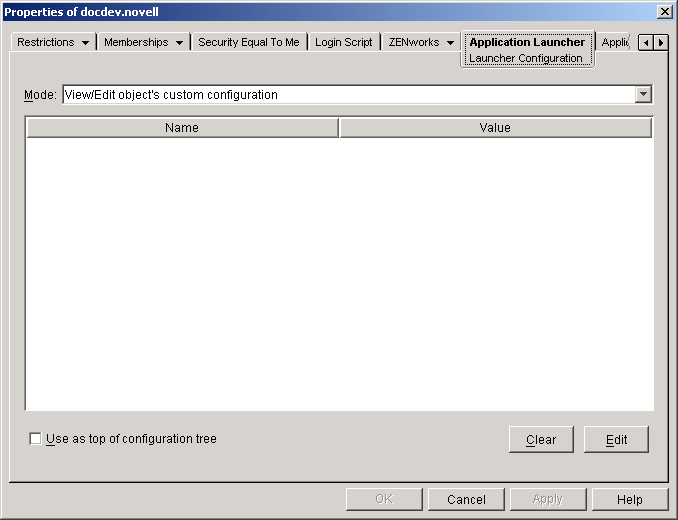Image resolution: width=678 pixels, height=520 pixels.
Task: Switch to Security Equal To Me tab
Action: coord(249,42)
